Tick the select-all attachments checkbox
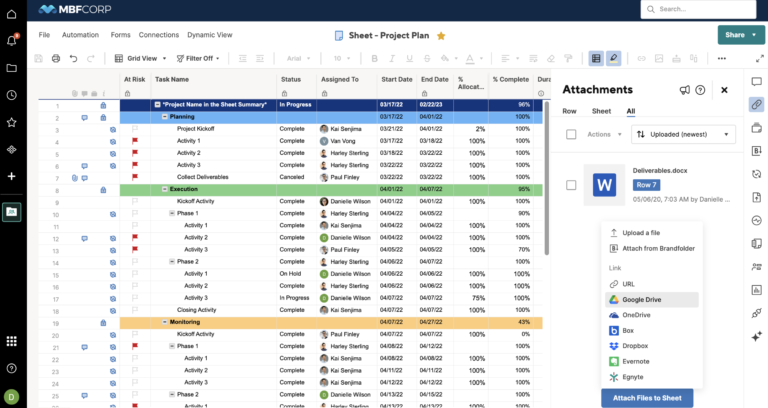This screenshot has width=768, height=408. click(x=571, y=133)
